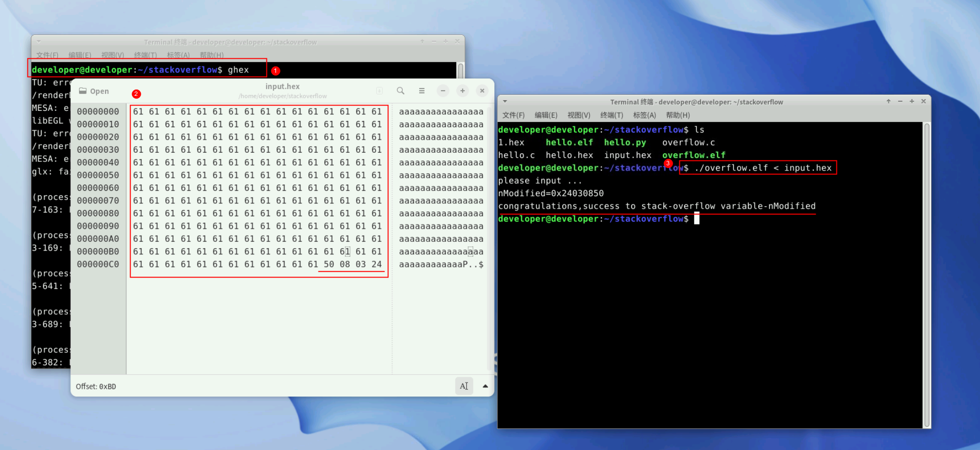980x450 pixels.
Task: Click 1.hex in the right terminal listing
Action: (511, 142)
